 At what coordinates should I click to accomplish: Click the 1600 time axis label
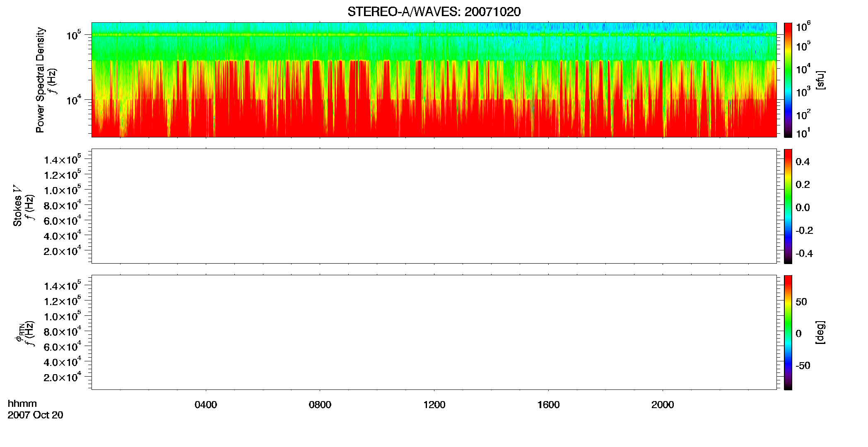point(548,405)
